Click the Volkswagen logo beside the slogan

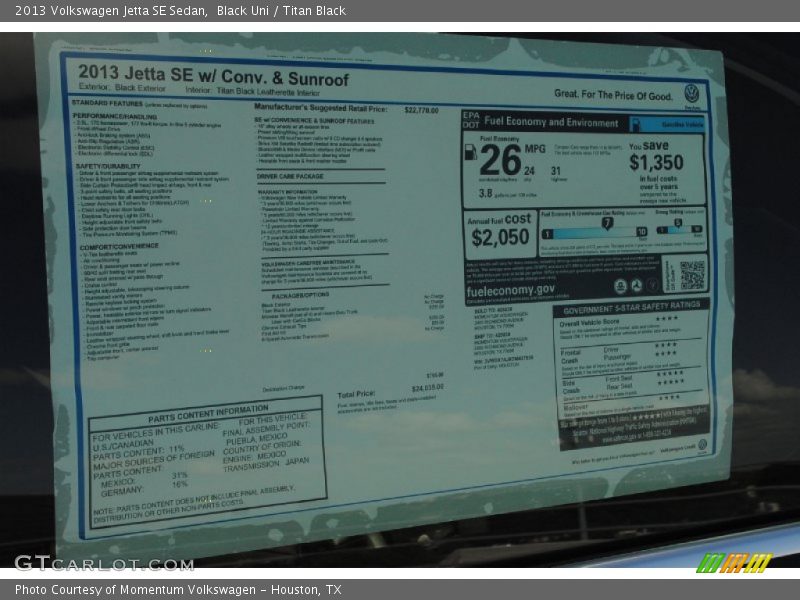click(x=691, y=93)
